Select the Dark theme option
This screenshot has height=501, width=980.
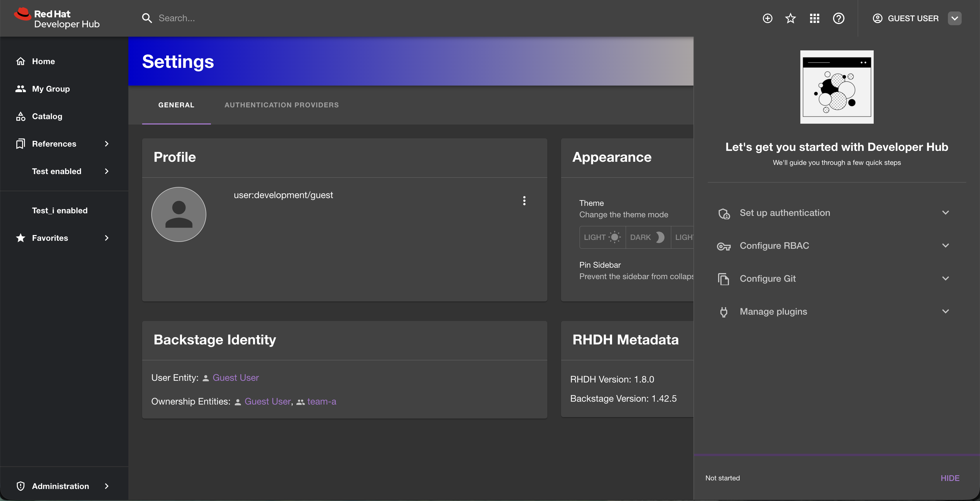(648, 237)
